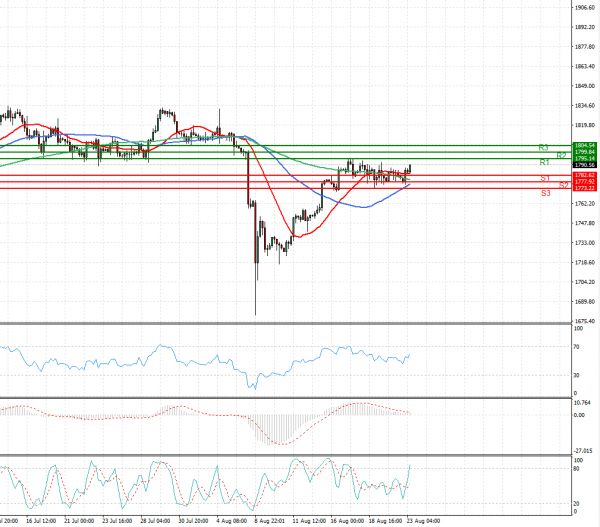Viewport: 600px width, 527px height.
Task: Select the red 1777.92 price tag
Action: click(x=585, y=181)
